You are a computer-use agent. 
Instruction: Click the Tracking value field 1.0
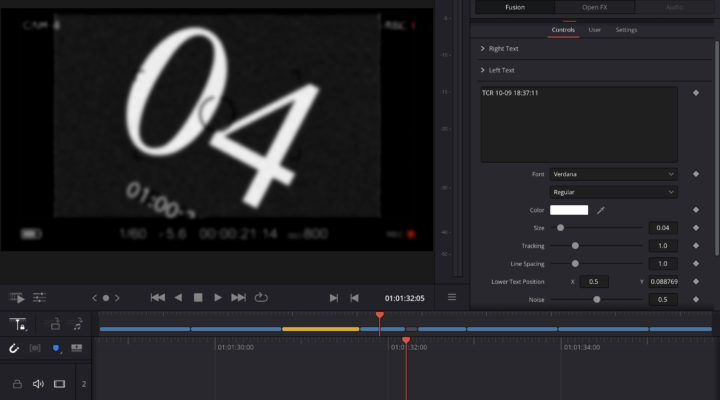coord(663,246)
